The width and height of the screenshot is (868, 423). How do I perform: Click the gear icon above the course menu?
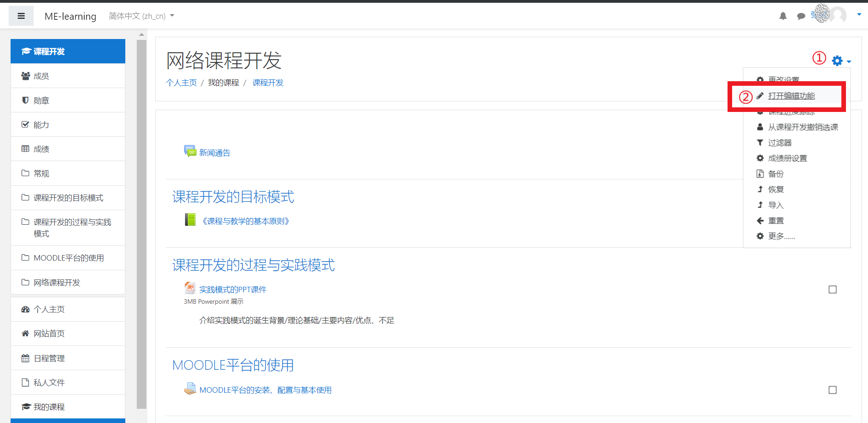click(x=836, y=61)
